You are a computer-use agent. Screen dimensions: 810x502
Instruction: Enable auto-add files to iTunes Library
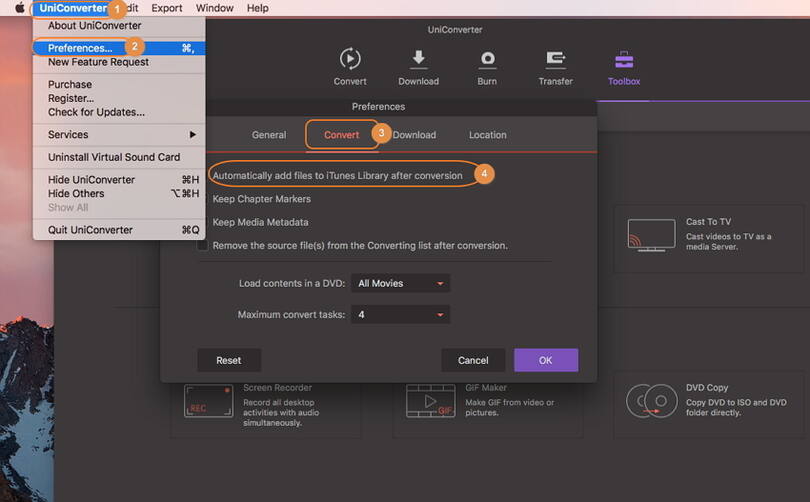[337, 176]
